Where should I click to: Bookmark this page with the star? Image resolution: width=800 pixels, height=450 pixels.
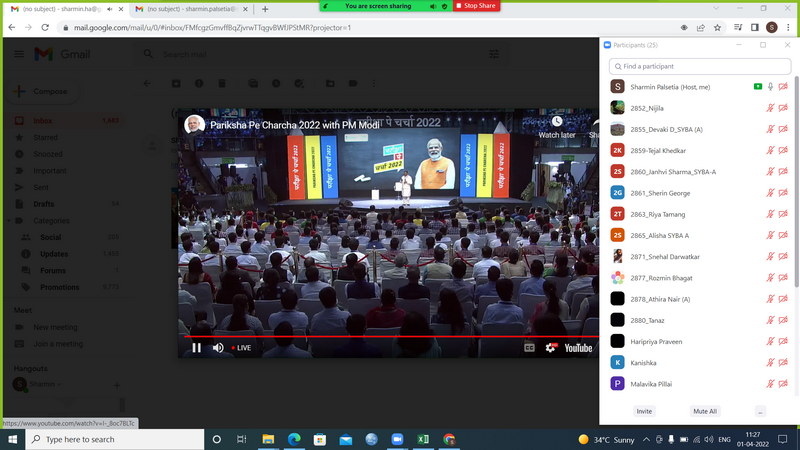(717, 28)
